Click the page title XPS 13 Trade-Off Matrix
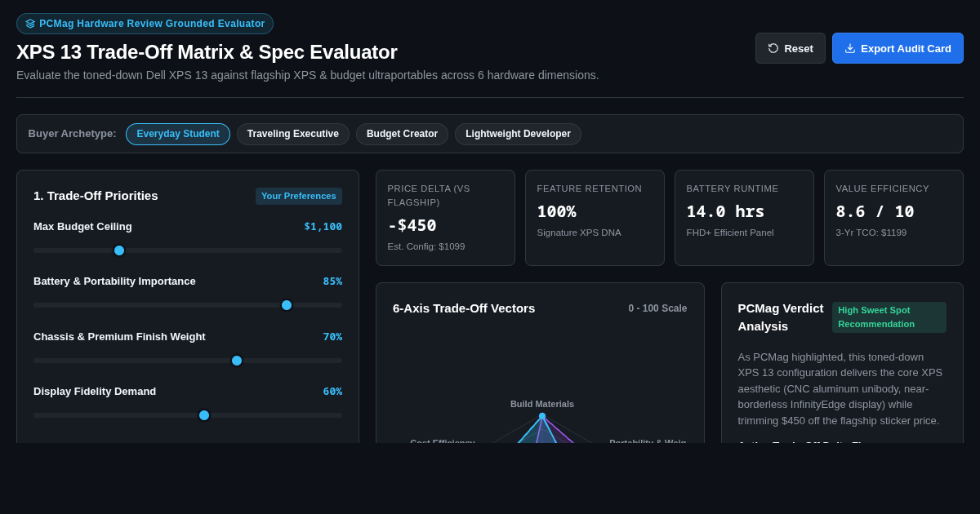980x514 pixels. 207,52
